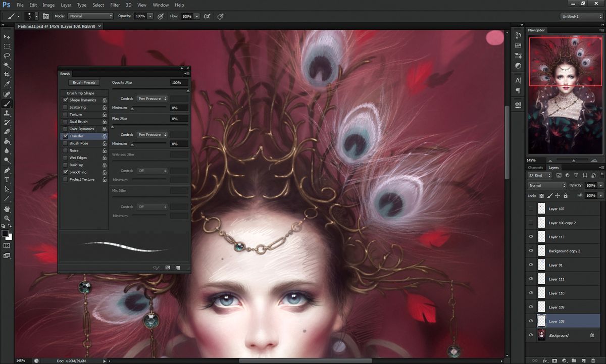Viewport: 606px width, 364px height.
Task: Uncheck Transfer in the Brush panel
Action: click(x=66, y=136)
